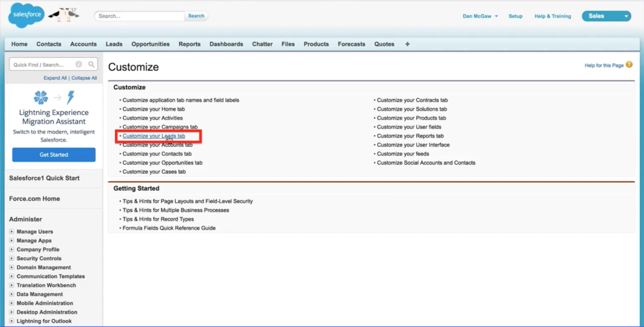This screenshot has height=327, width=644.
Task: Open the Reports tab
Action: click(189, 44)
